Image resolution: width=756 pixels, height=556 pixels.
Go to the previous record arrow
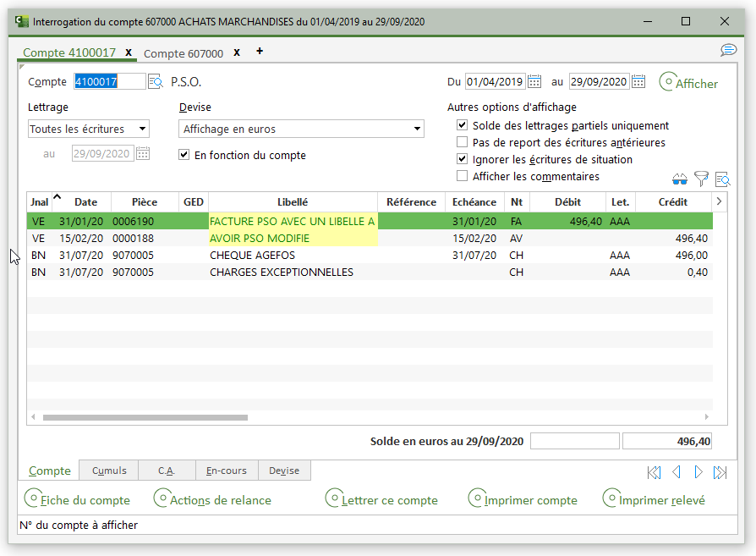coord(676,472)
